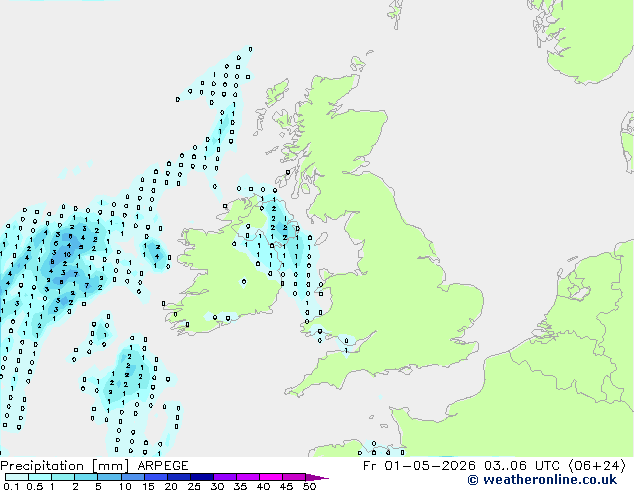The image size is (634, 490).
Task: Click the '15' legend scale label
Action: click(148, 486)
